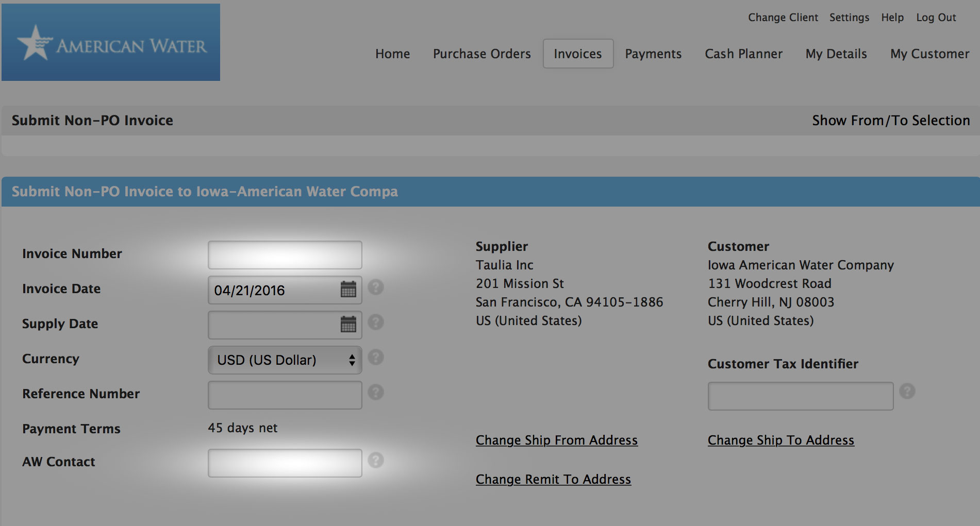Open the Purchase Orders tab
The height and width of the screenshot is (526, 980).
click(482, 54)
